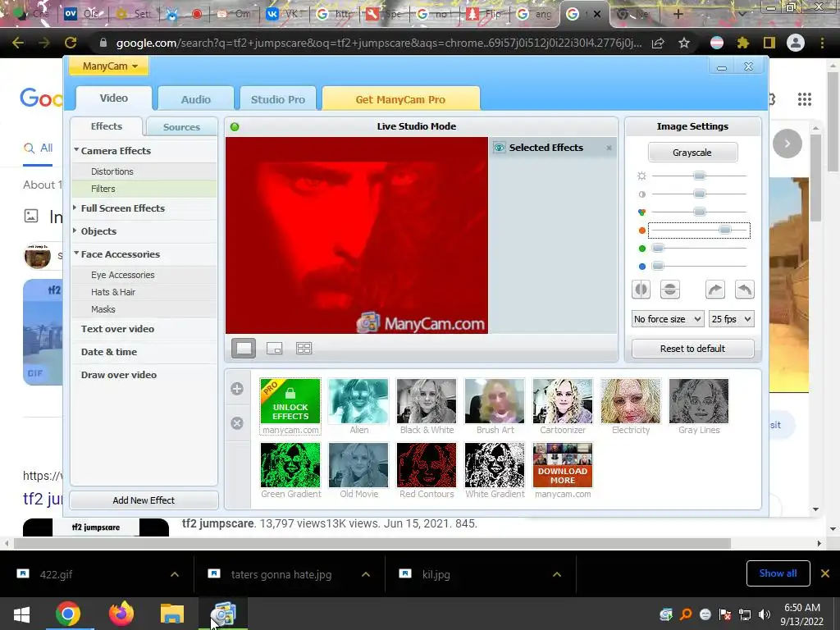Click the green live status indicator
This screenshot has width=840, height=630.
click(235, 127)
